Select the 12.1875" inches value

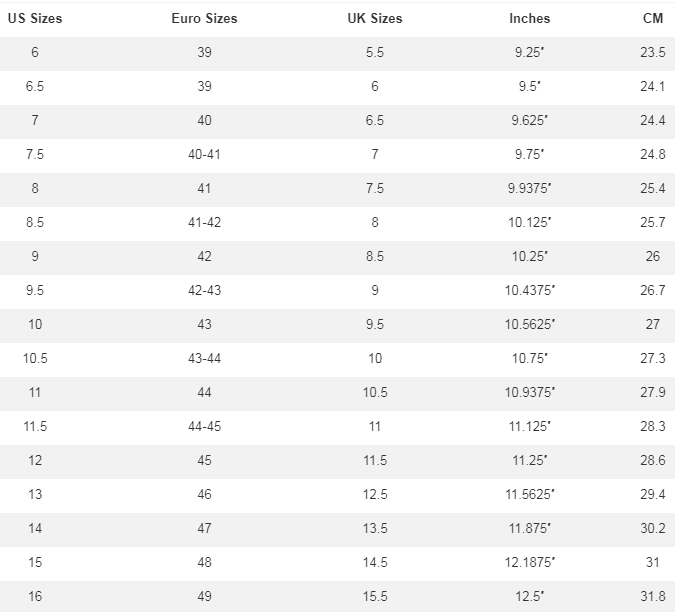529,563
